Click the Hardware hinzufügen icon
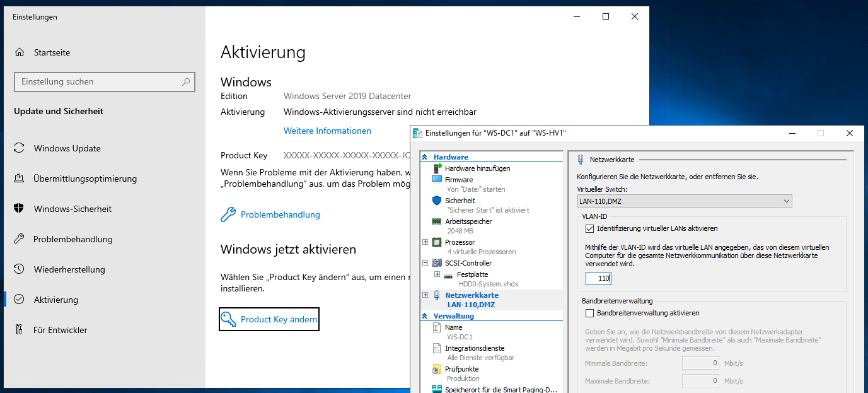Screen dimensions: 868x393 coord(437,168)
